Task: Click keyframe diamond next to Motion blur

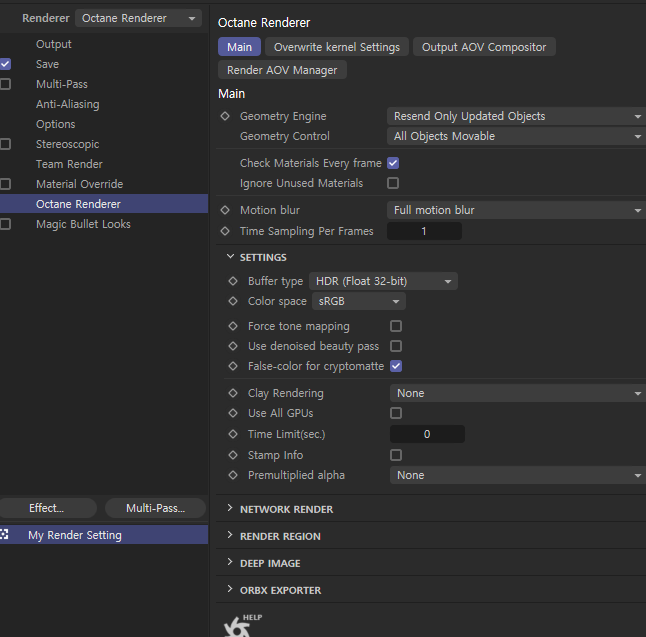Action: point(225,210)
